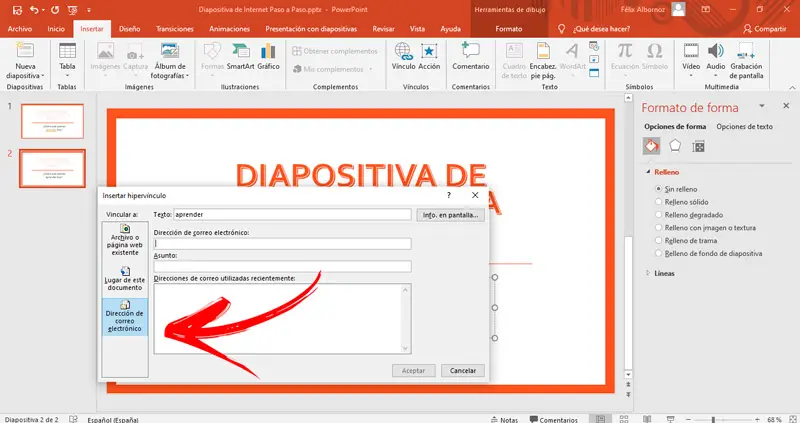Close the Formato de forma pane
Viewport: 800px width, 423px height.
click(x=786, y=106)
